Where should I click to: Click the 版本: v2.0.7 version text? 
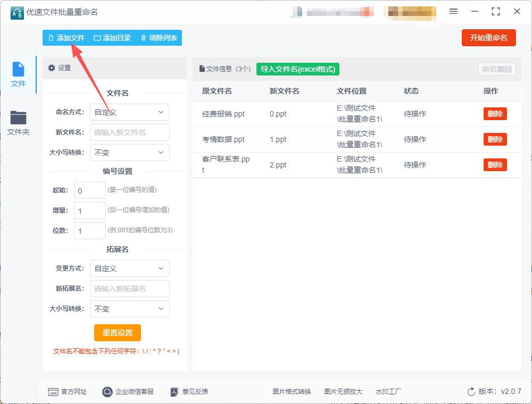pyautogui.click(x=500, y=391)
